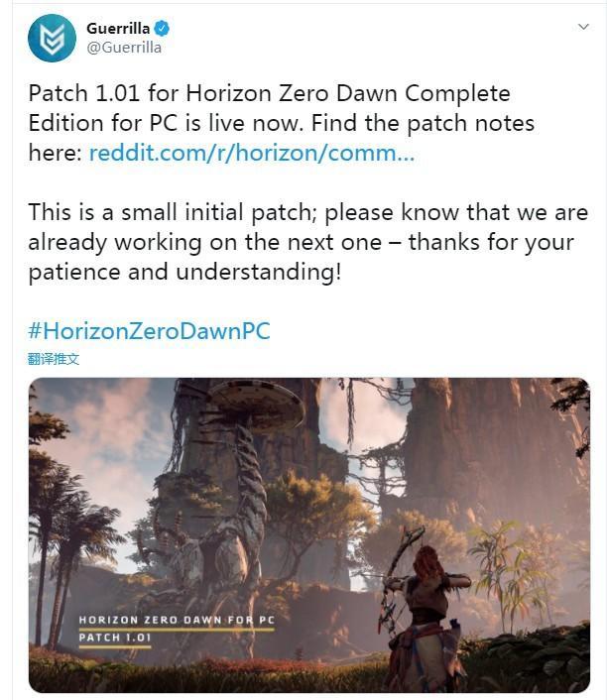This screenshot has width=607, height=700.
Task: Click the yellow underline beneath PATCH 1.01
Action: [115, 646]
